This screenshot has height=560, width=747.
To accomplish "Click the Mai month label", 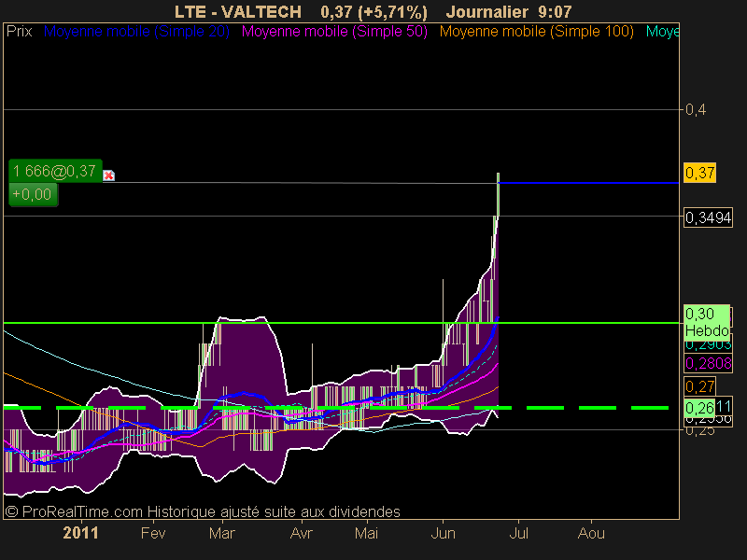I will click(x=366, y=533).
